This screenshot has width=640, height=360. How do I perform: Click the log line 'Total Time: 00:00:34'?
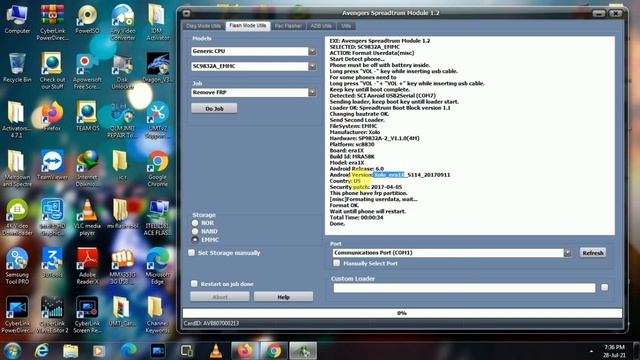pyautogui.click(x=356, y=218)
